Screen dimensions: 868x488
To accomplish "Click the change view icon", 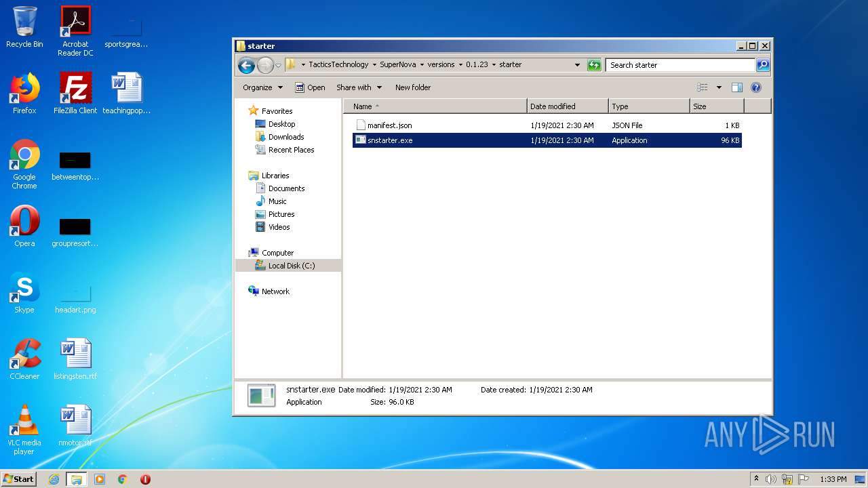I will coord(703,87).
